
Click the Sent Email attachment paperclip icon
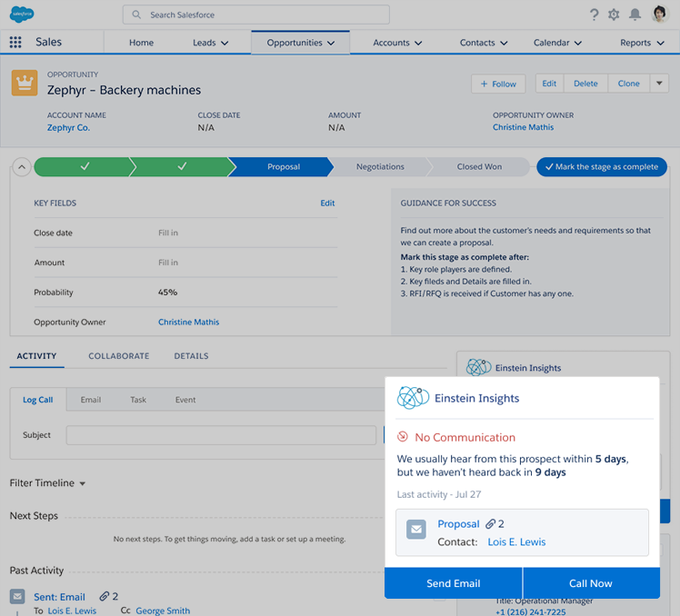[104, 597]
